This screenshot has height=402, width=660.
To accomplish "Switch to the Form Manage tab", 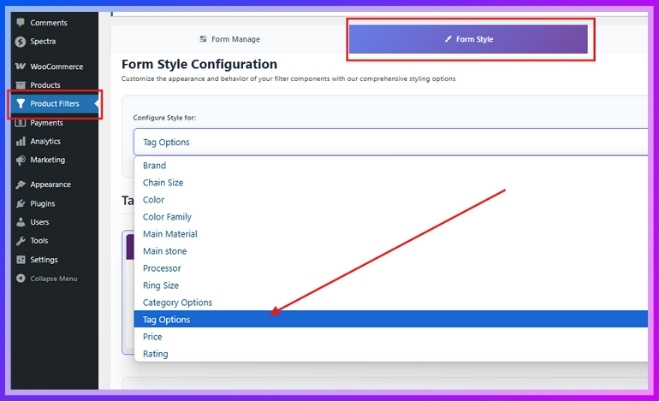I will (x=230, y=39).
